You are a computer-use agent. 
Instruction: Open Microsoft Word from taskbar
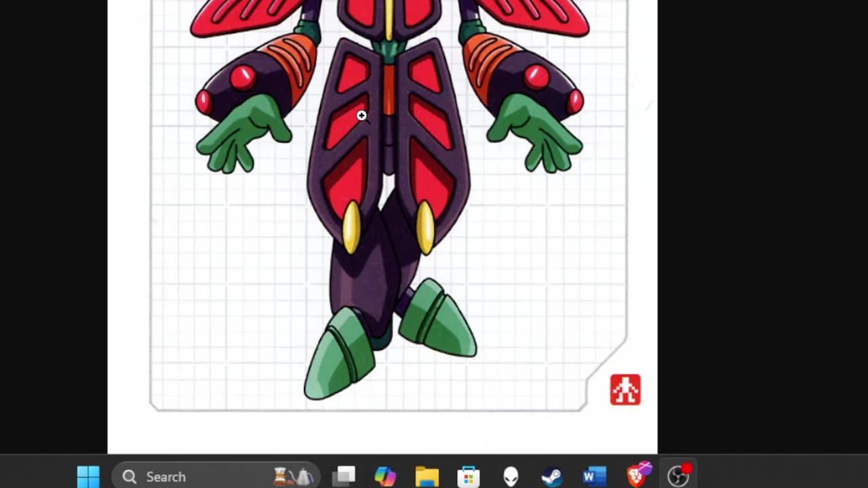tap(594, 476)
